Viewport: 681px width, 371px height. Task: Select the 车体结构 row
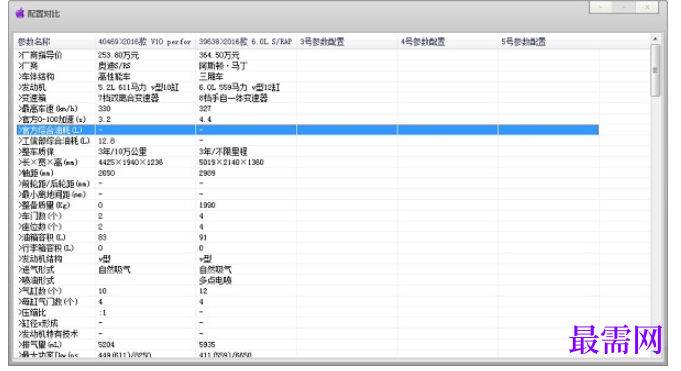tap(307, 76)
